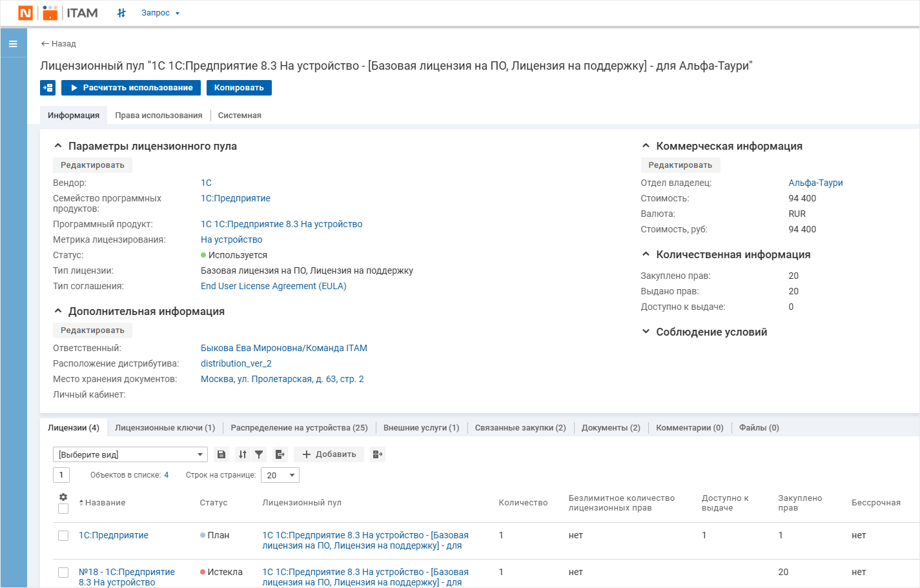Open Распределение на устройства (25) tab
This screenshot has height=588, width=920.
(x=300, y=428)
